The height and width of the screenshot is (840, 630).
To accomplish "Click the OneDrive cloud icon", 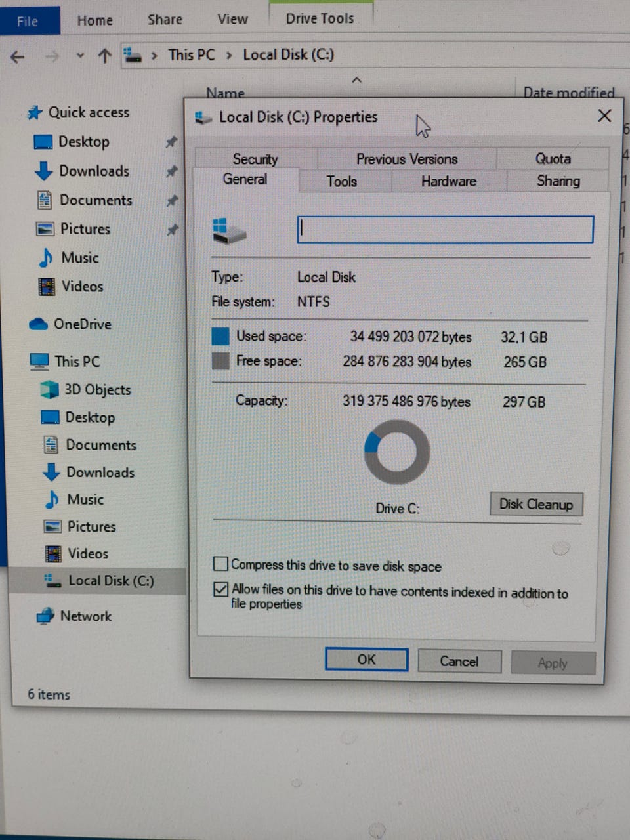I will click(39, 324).
